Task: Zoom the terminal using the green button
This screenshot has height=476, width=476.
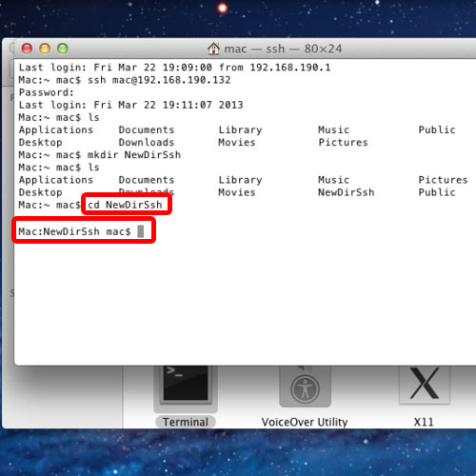Action: point(63,49)
